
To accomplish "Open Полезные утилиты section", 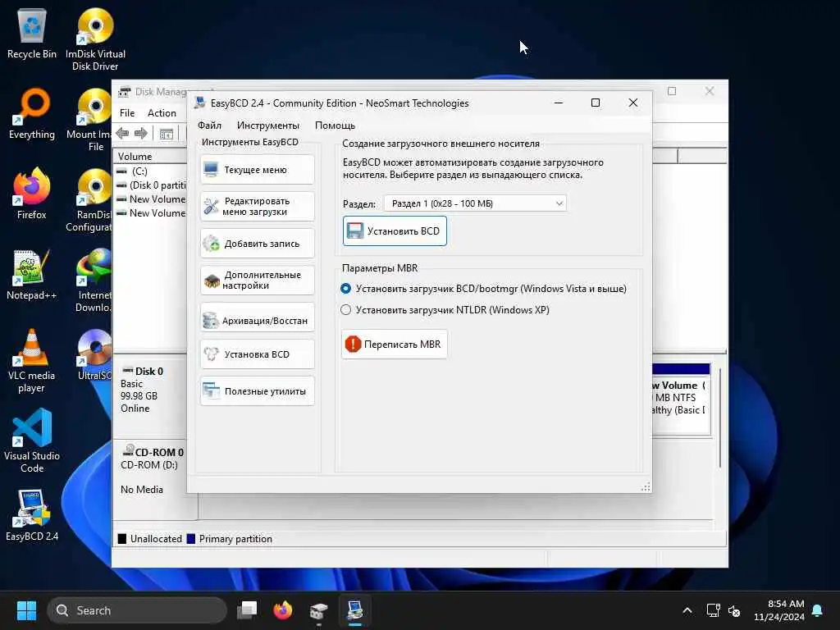I will click(257, 391).
